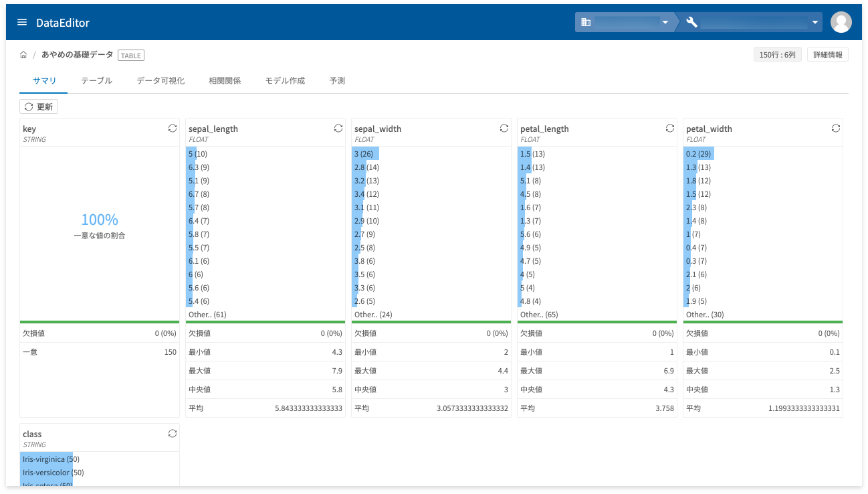Screen dimensions: 868x494
Task: Expand the organization selector dropdown arrow
Action: (x=665, y=22)
